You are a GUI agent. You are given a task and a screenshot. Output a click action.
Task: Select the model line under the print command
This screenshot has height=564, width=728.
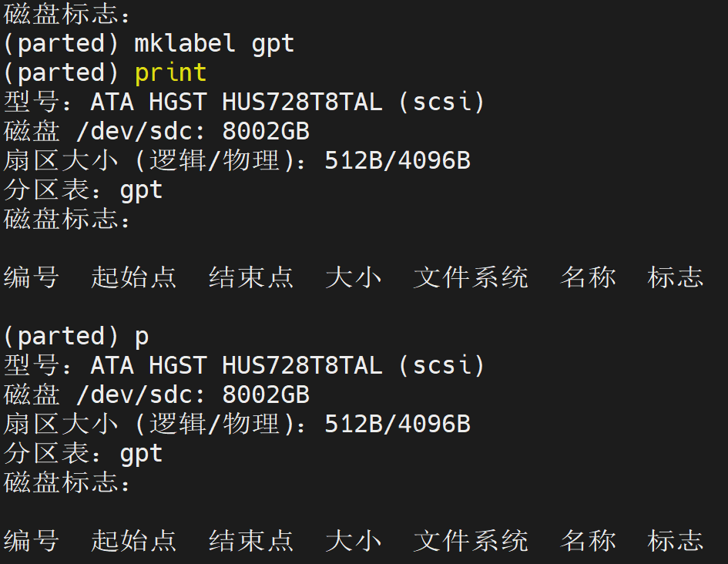[244, 102]
